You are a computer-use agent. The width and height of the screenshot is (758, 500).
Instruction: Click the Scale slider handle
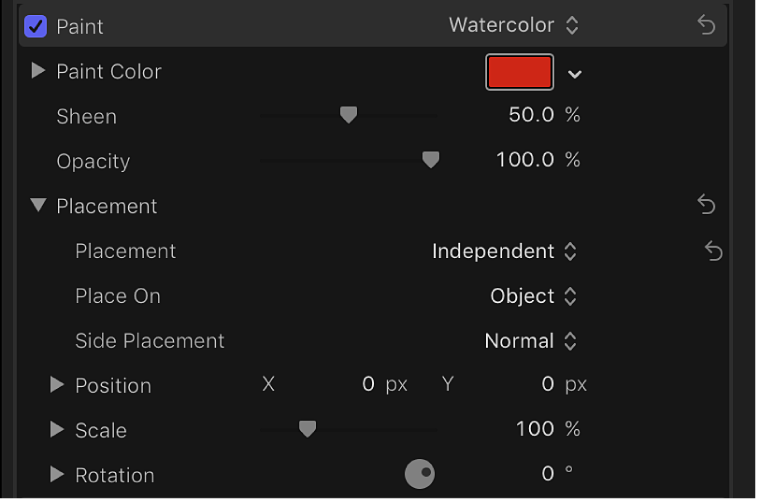(x=308, y=429)
